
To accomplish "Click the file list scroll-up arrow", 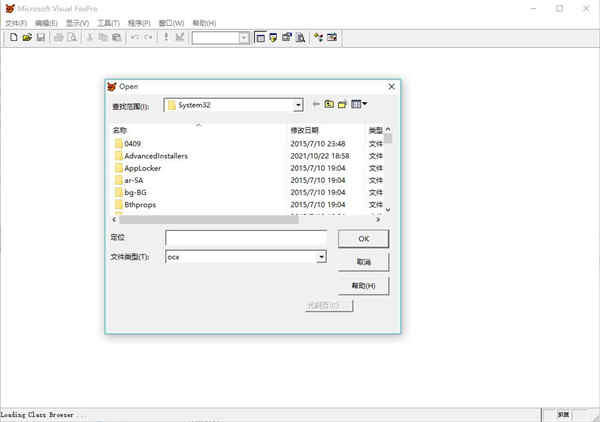I will (388, 129).
